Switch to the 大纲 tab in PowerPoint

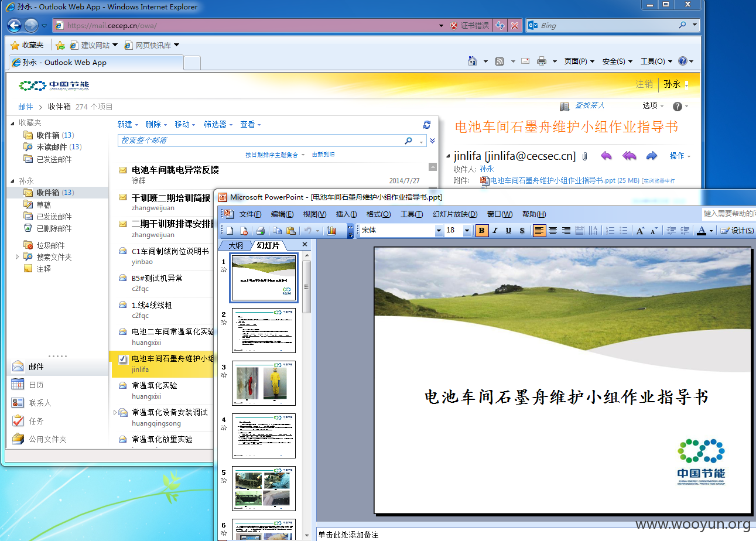[x=235, y=245]
